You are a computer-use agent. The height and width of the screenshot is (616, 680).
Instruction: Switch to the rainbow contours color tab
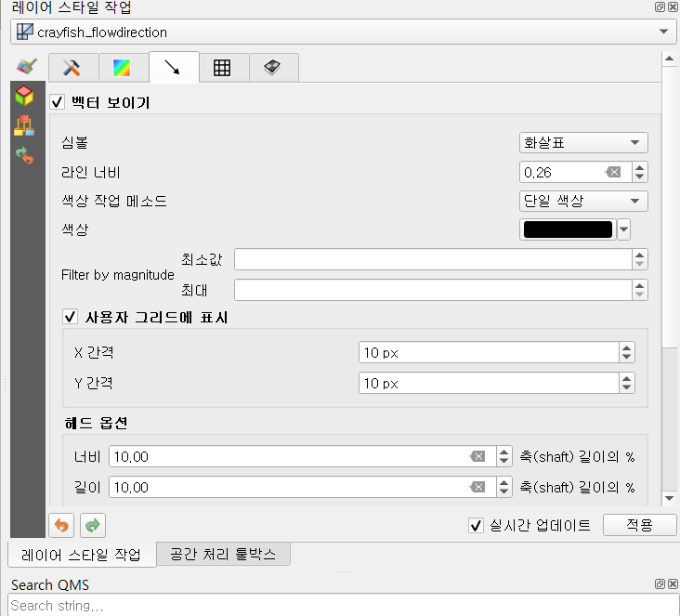pos(124,68)
